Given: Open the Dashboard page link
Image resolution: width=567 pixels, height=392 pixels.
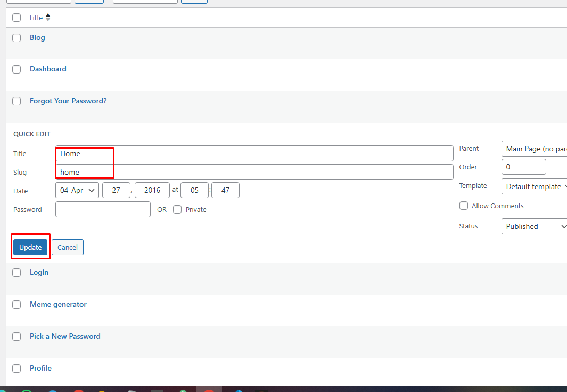Looking at the screenshot, I should coord(48,69).
